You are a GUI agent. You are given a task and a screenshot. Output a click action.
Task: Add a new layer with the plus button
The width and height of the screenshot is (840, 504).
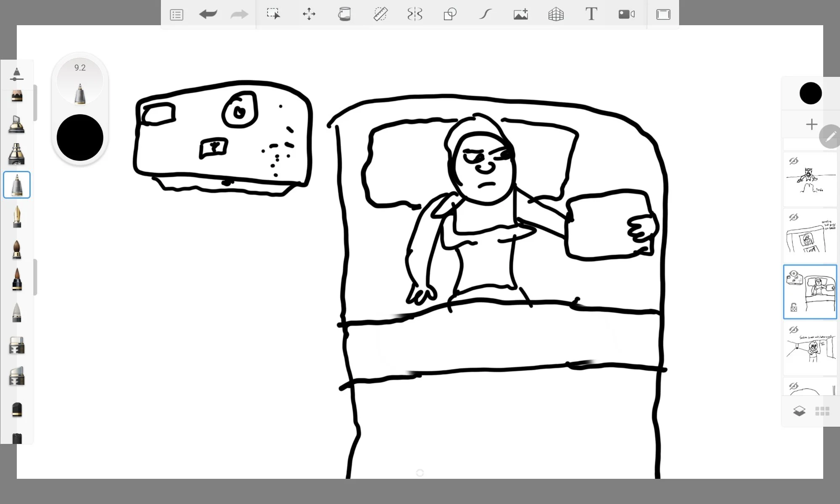point(811,124)
